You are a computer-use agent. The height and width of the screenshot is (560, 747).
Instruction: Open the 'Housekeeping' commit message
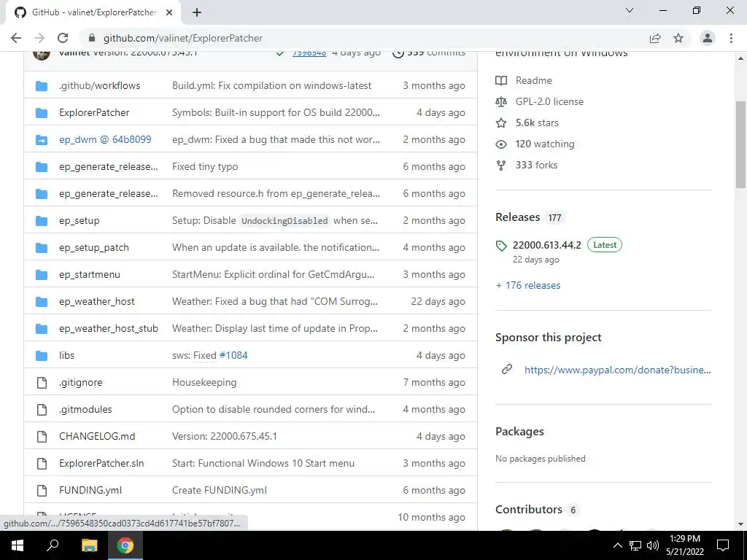tap(204, 382)
